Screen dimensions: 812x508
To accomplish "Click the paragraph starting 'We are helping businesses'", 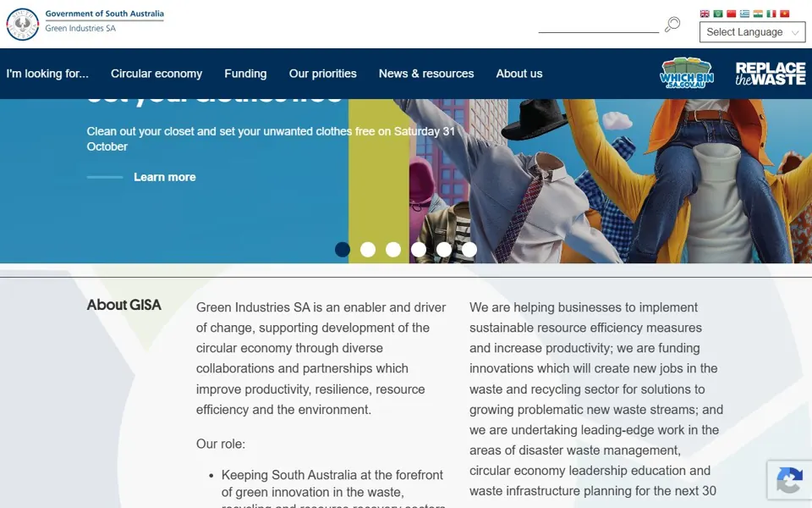I will [596, 399].
